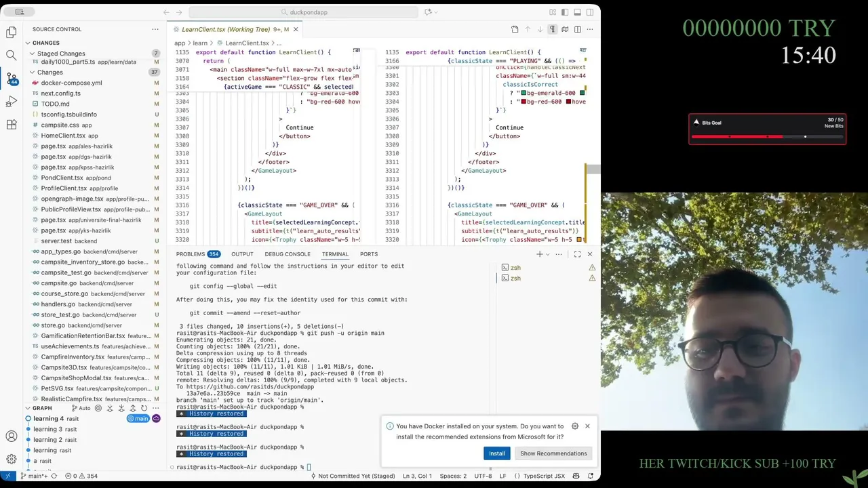Click the Open File icon in editor toolbar
Image resolution: width=868 pixels, height=488 pixels.
(515, 29)
